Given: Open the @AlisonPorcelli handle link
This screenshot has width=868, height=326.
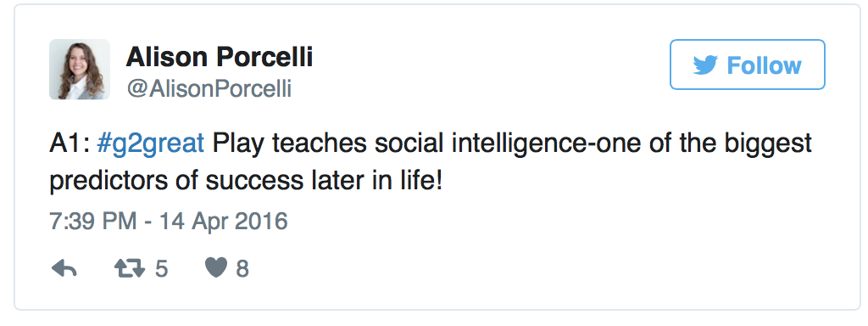Looking at the screenshot, I should point(209,88).
